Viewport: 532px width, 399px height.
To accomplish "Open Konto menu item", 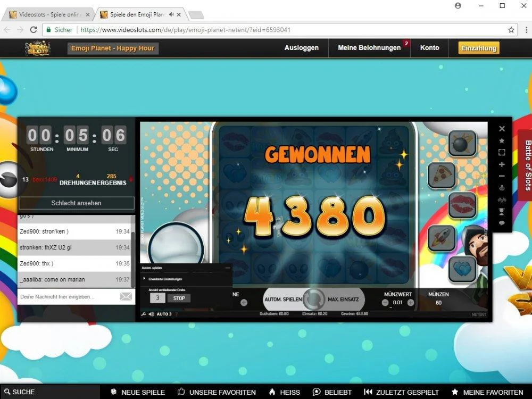I will coord(429,48).
